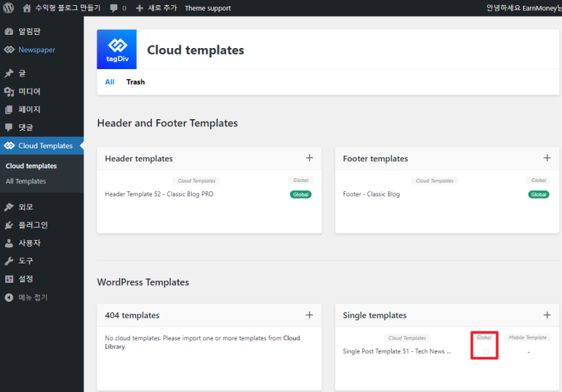562x392 pixels.
Task: Collapse the menu with the 메뉴 접기 arrow icon
Action: point(9,297)
